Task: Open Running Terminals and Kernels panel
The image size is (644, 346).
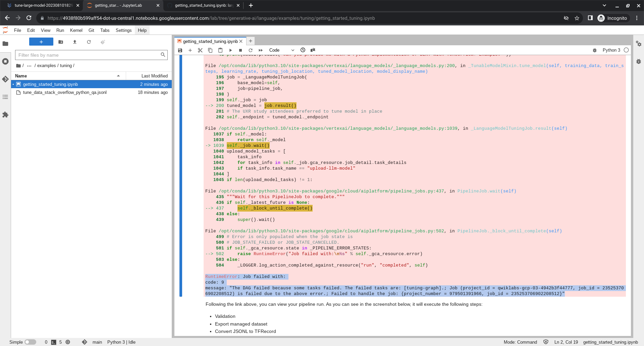Action: click(x=5, y=62)
